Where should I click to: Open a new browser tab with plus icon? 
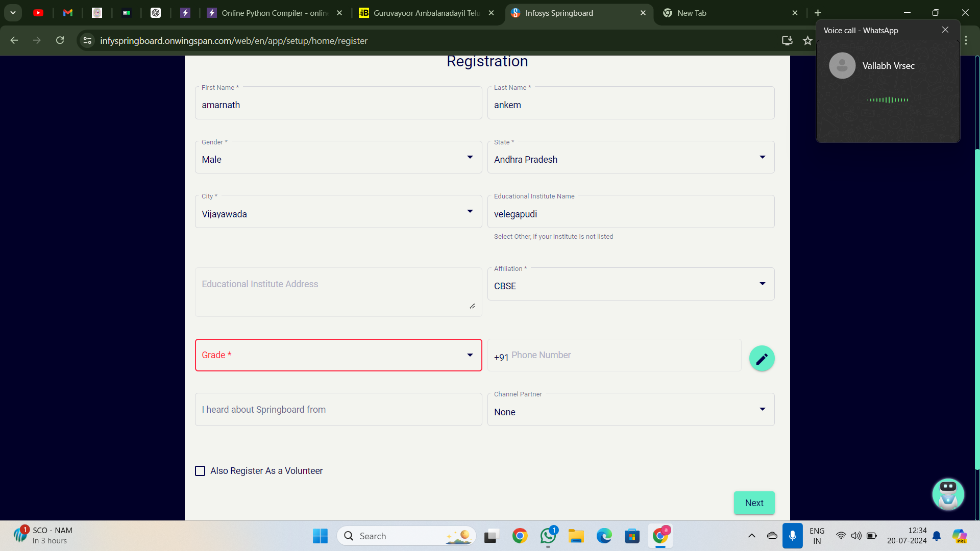click(818, 13)
